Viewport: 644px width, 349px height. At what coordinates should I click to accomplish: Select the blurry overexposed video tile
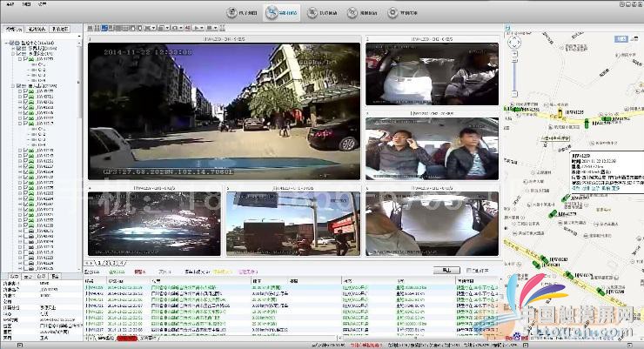coord(154,224)
